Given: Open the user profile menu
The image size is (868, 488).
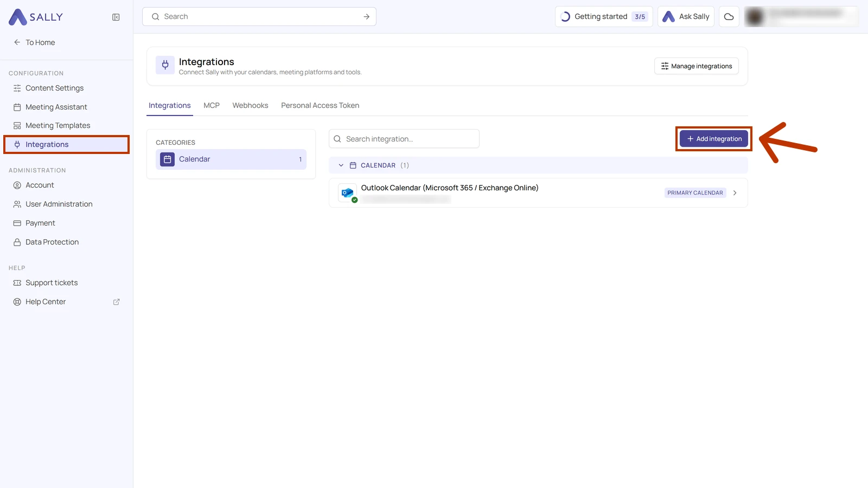Looking at the screenshot, I should [801, 17].
